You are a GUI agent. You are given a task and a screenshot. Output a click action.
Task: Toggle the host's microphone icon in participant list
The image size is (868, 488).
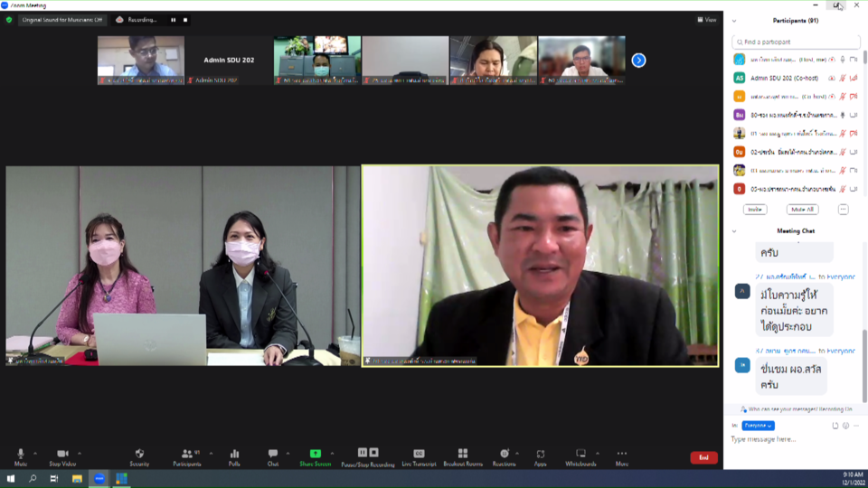click(x=843, y=60)
